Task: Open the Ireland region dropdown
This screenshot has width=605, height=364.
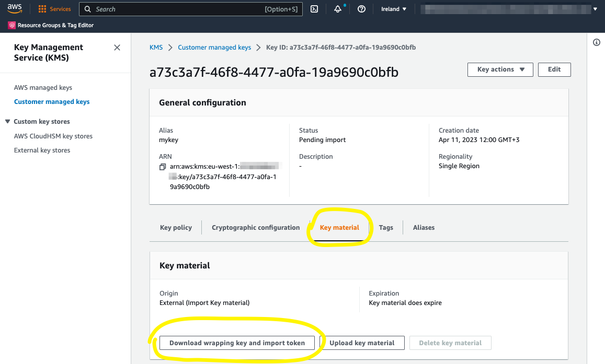Action: tap(394, 9)
